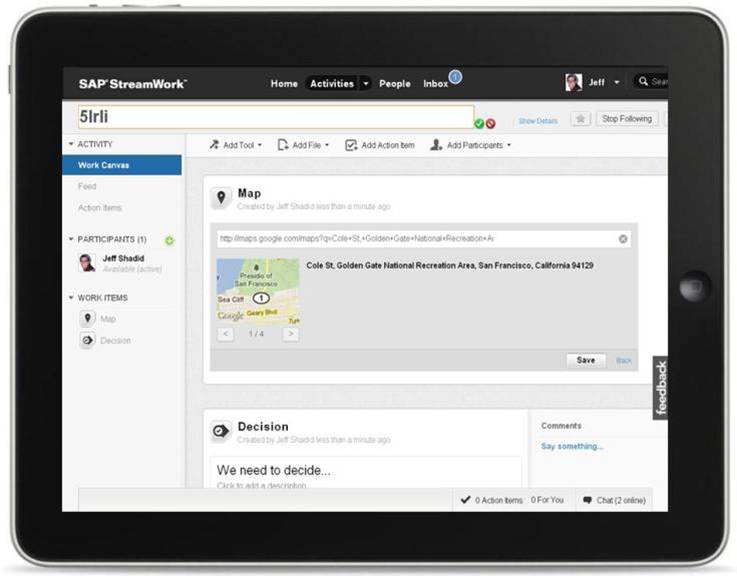Collapse the PARTICIPANTS section
737x576 pixels.
pos(71,239)
